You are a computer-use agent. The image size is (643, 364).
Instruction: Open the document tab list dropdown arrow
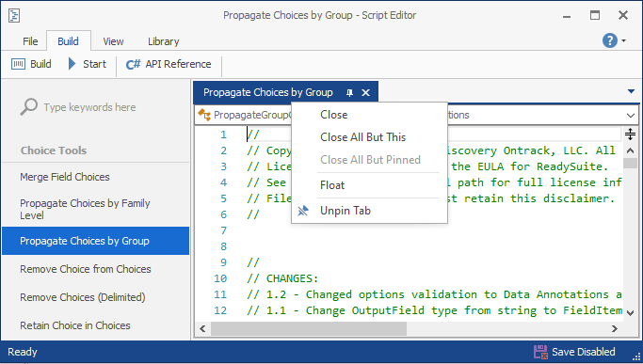[x=631, y=91]
